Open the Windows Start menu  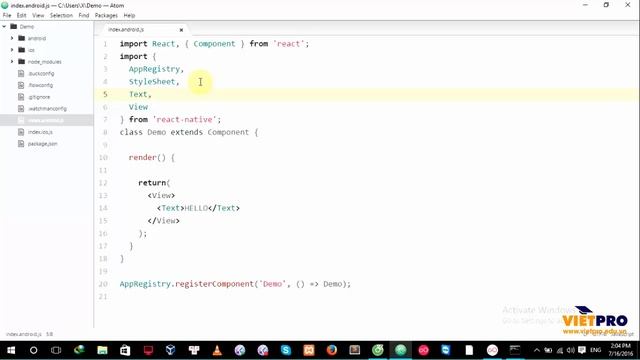coord(11,350)
